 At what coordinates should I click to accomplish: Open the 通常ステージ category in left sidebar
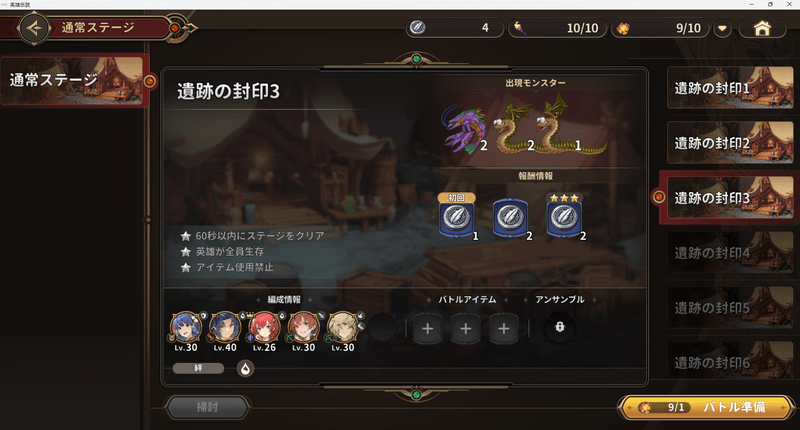74,81
